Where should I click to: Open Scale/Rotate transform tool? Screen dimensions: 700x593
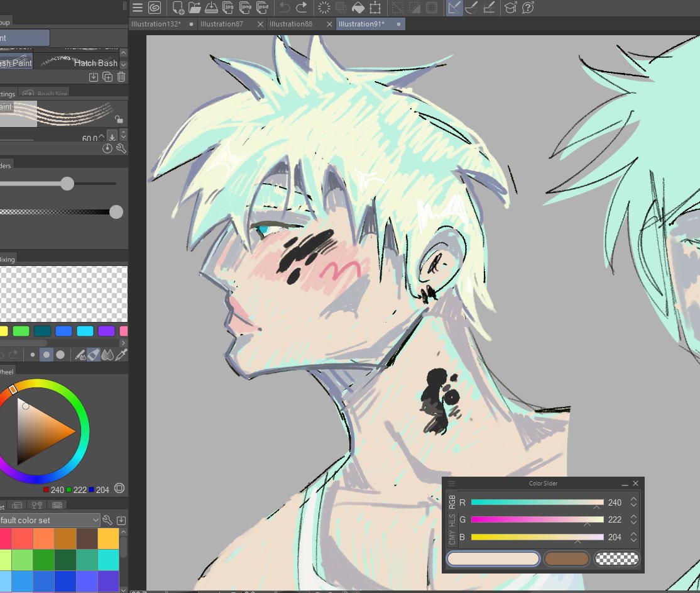375,8
